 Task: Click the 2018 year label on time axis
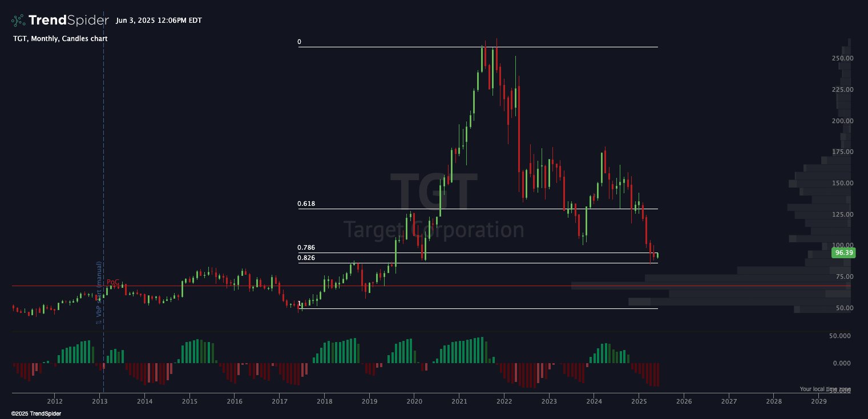click(x=325, y=401)
